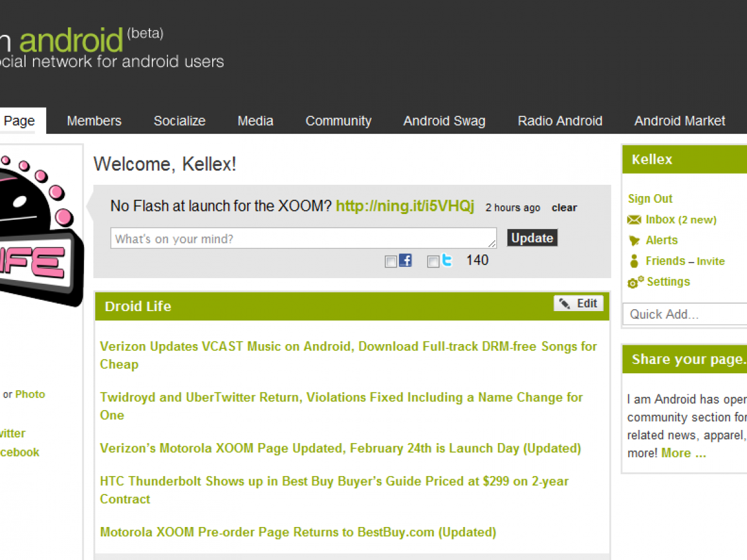Viewport: 747px width, 560px height.
Task: Click the Kellex profile header
Action: tap(685, 159)
